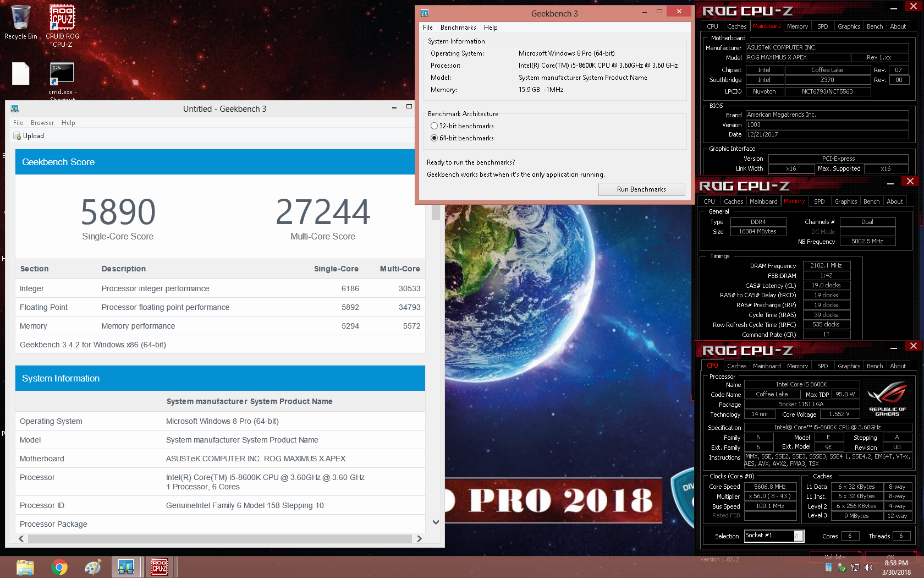Click the Core Voltage value 1.552 V
This screenshot has height=578, width=924.
coord(839,414)
